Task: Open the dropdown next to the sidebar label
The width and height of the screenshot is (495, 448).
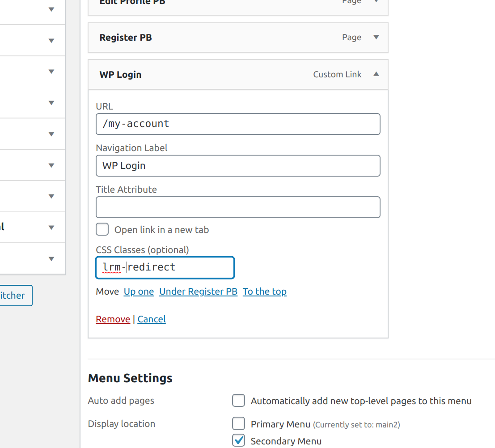Action: [x=51, y=227]
